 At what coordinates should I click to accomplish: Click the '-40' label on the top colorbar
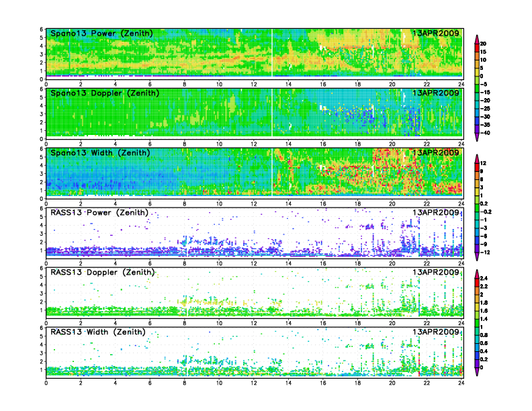(485, 133)
